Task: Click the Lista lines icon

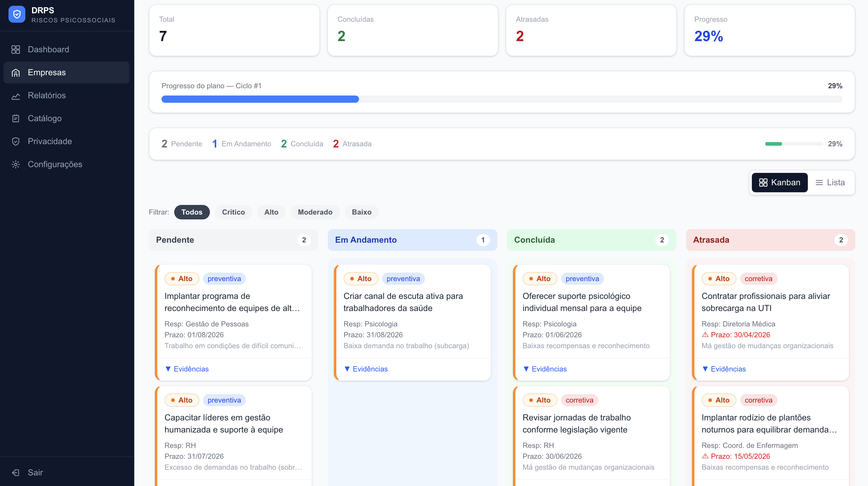Action: [x=819, y=183]
